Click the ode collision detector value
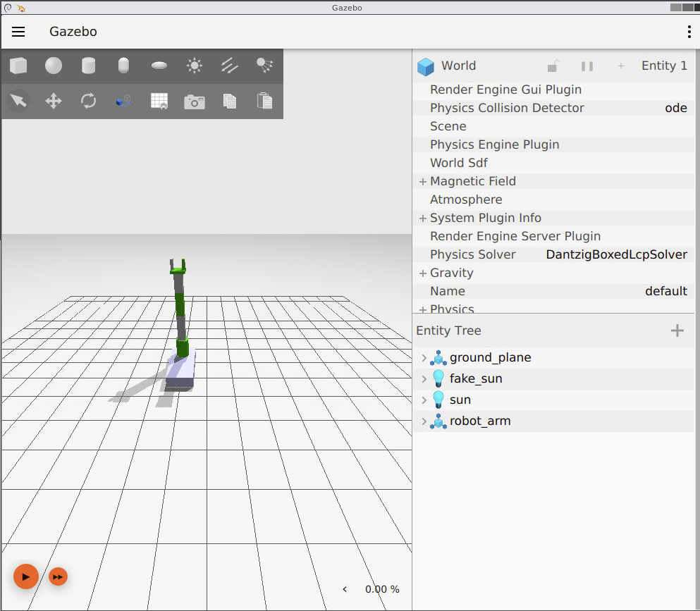The image size is (700, 611). [676, 108]
